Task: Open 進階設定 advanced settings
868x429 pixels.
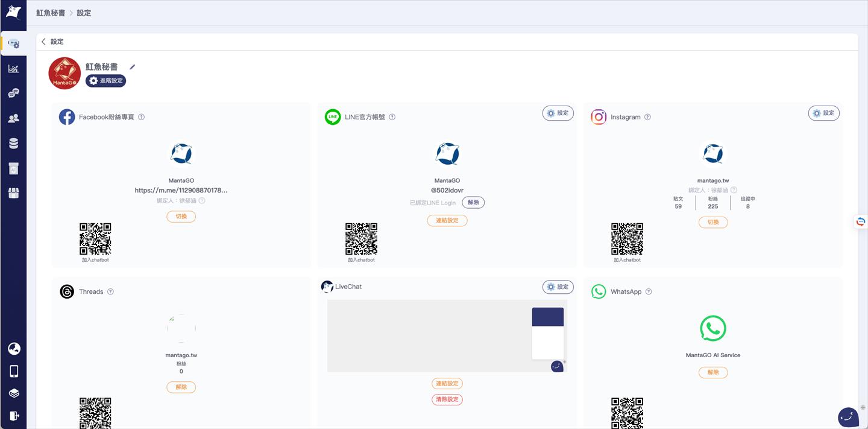Action: 106,81
